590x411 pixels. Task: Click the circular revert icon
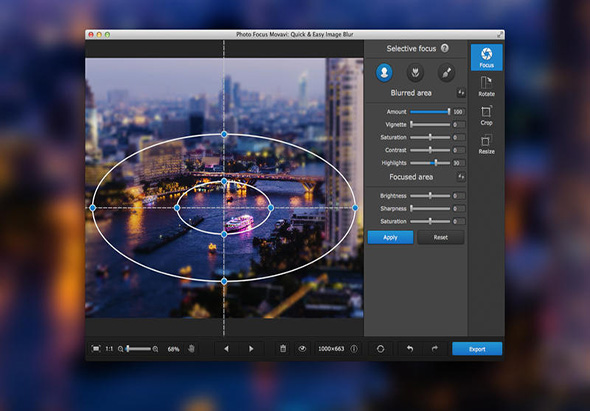point(380,349)
